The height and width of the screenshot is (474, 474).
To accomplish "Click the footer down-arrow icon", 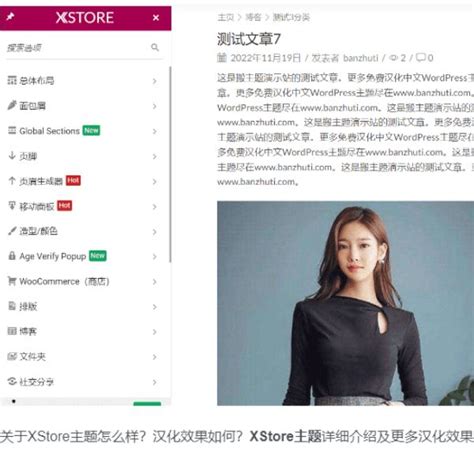I will coord(12,155).
